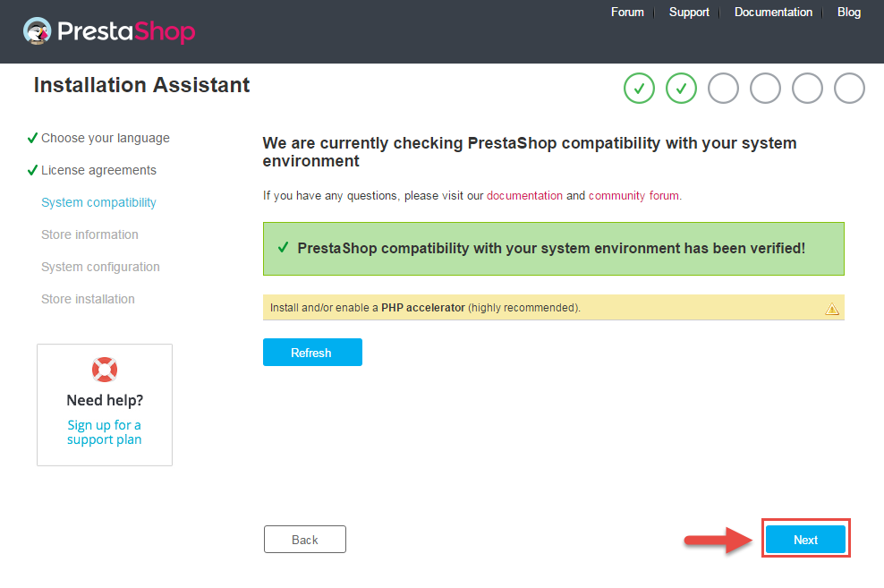
Task: Click the fourth empty step circle
Action: click(765, 89)
